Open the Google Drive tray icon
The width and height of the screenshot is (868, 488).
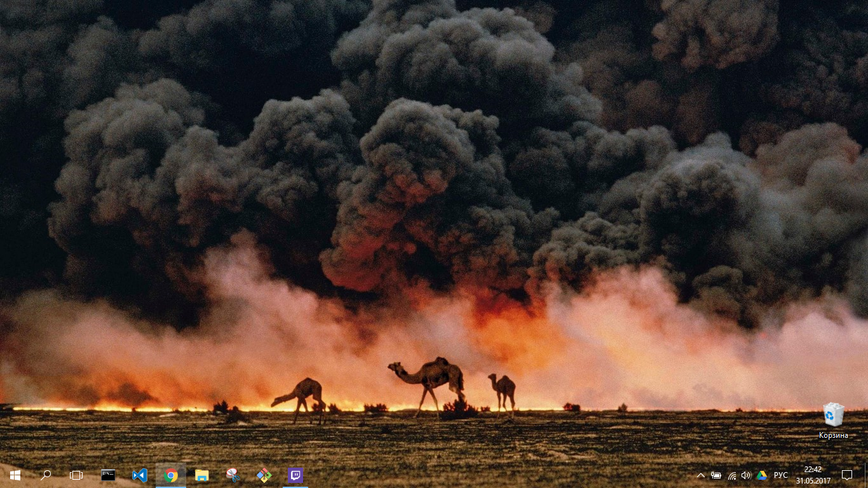point(761,475)
